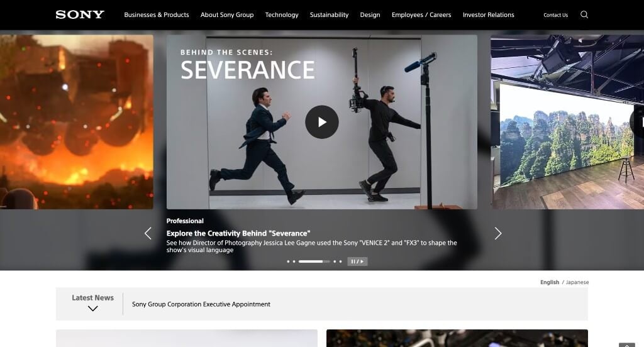Click the Severance slide description text
This screenshot has width=644, height=347.
(x=311, y=246)
